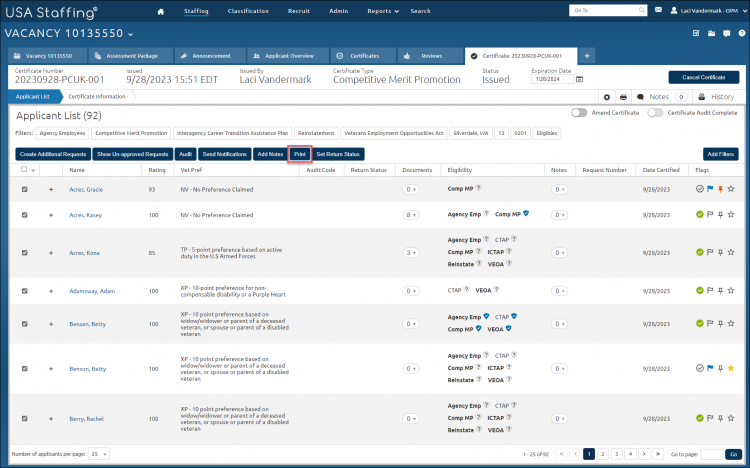Click Show Un-approved Requests button
Image resolution: width=750 pixels, height=468 pixels.
(132, 154)
